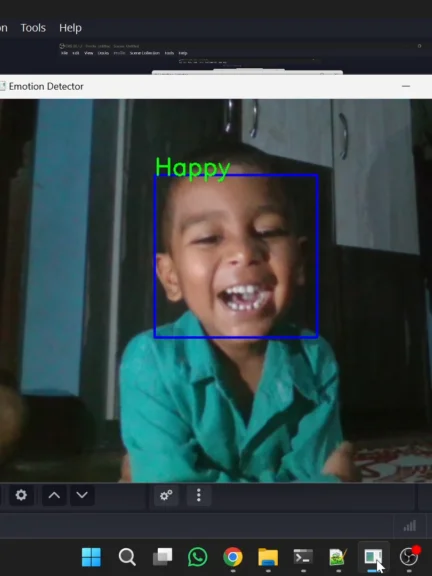Open the Tools menu in OBS
The height and width of the screenshot is (576, 432).
(33, 28)
